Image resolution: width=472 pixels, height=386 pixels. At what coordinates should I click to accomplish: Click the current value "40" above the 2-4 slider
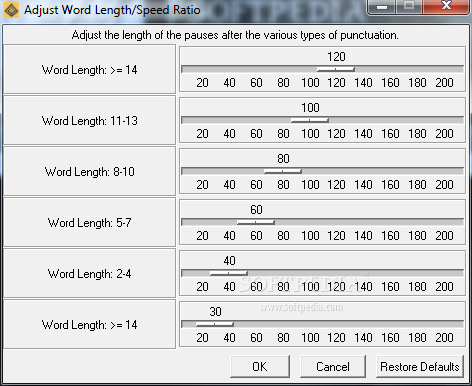point(229,261)
